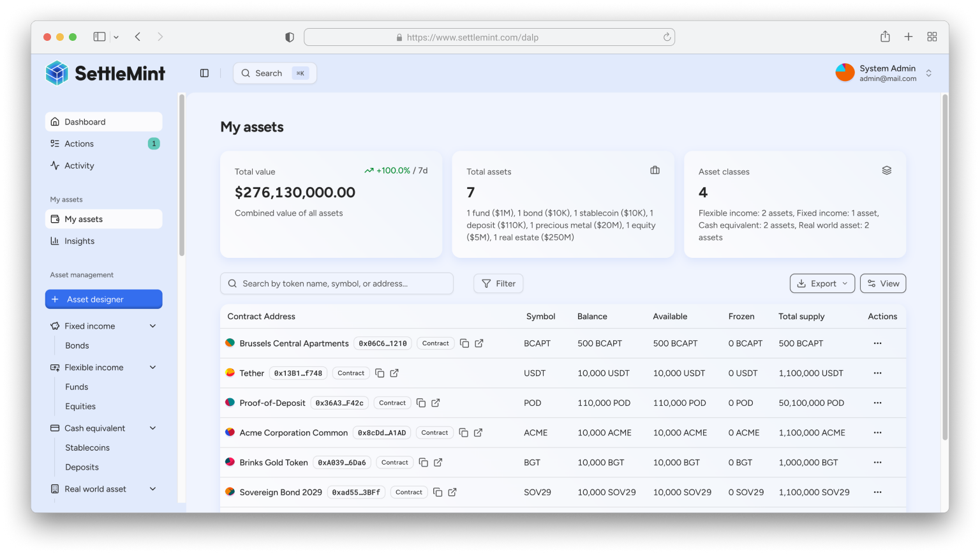This screenshot has height=554, width=980.
Task: Reload the page in browser address bar
Action: coord(667,38)
